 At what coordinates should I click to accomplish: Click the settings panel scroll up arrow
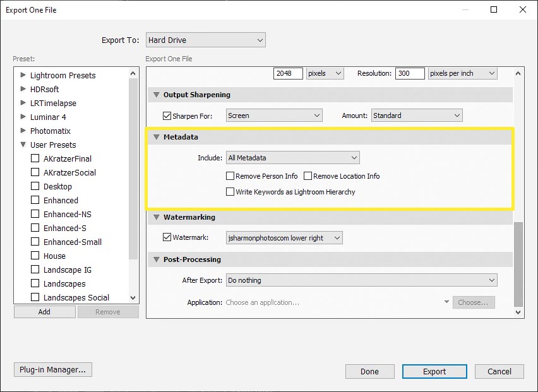(518, 73)
